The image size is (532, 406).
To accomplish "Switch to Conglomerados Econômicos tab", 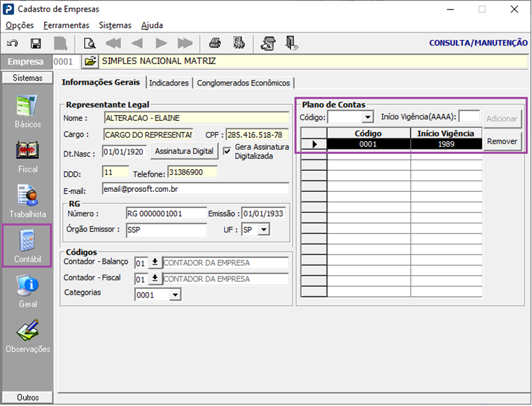I will [243, 83].
